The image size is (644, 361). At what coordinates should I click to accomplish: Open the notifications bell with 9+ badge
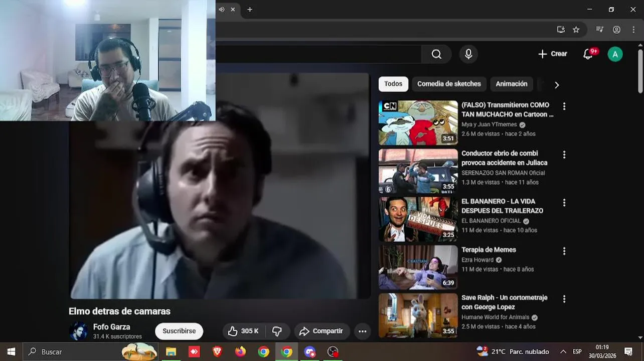pyautogui.click(x=588, y=54)
